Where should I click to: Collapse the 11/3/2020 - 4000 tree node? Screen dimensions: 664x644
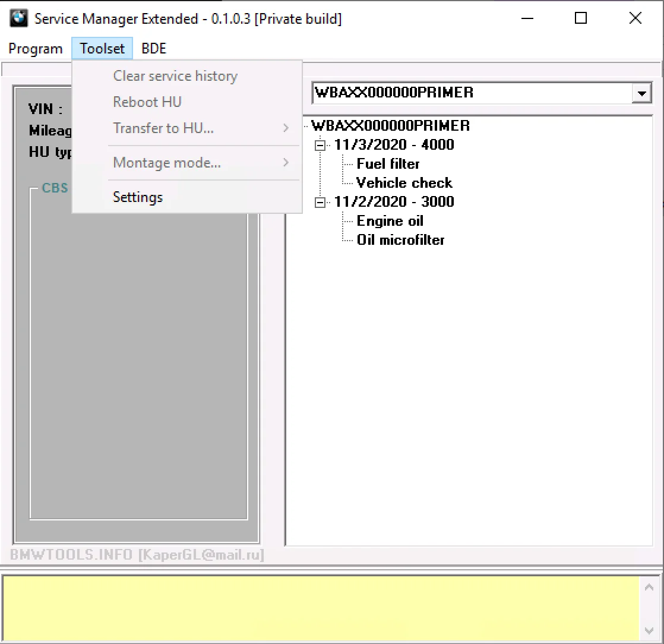tap(321, 145)
